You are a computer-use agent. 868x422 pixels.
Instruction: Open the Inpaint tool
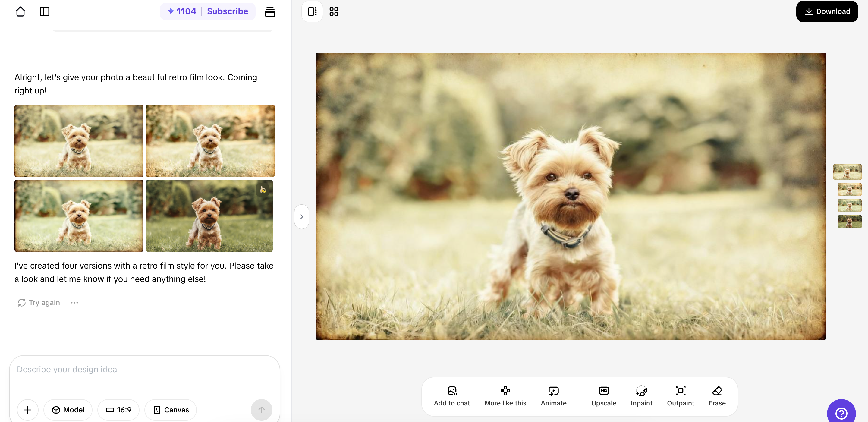click(641, 396)
